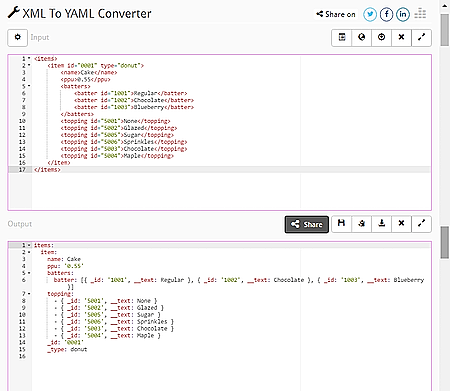Click the topping id="5004" Maple line
This screenshot has height=391, width=450.
tap(117, 156)
